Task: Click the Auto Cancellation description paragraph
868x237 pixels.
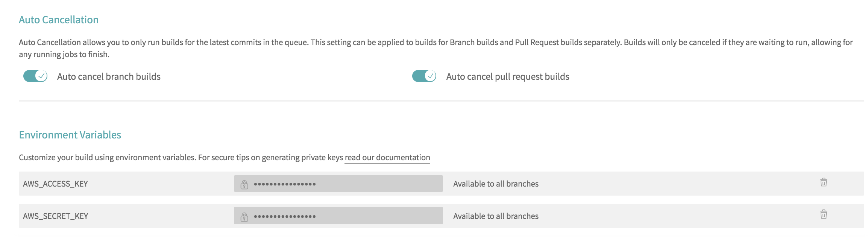Action: [436, 48]
